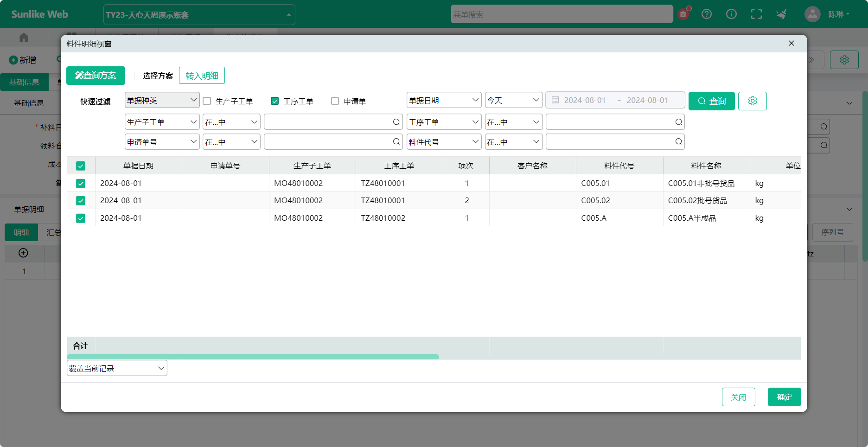The width and height of the screenshot is (868, 447).
Task: Click the 项次 column header
Action: pos(466,166)
